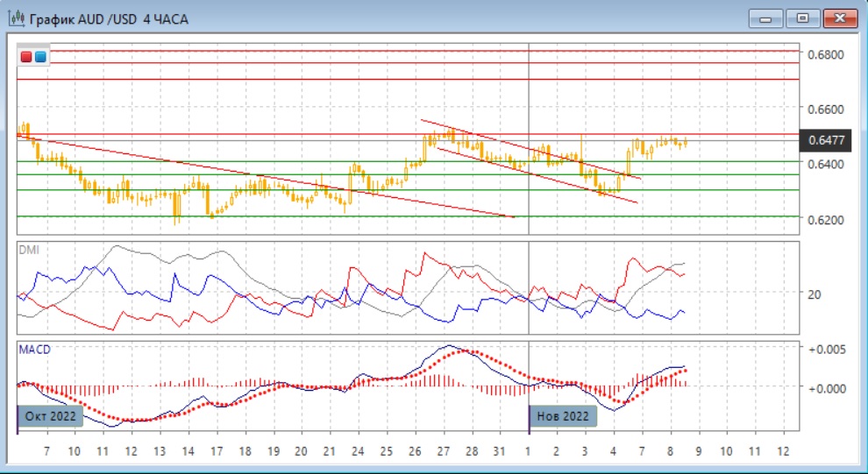The image size is (868, 474).
Task: Click the current price label 0.6477
Action: point(829,140)
